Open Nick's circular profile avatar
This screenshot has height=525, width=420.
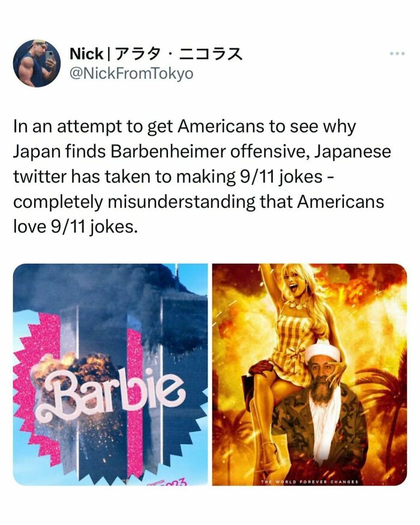[37, 63]
